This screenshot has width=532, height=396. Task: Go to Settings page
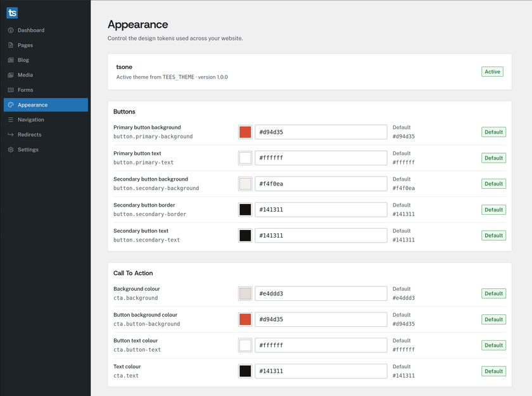46,150
